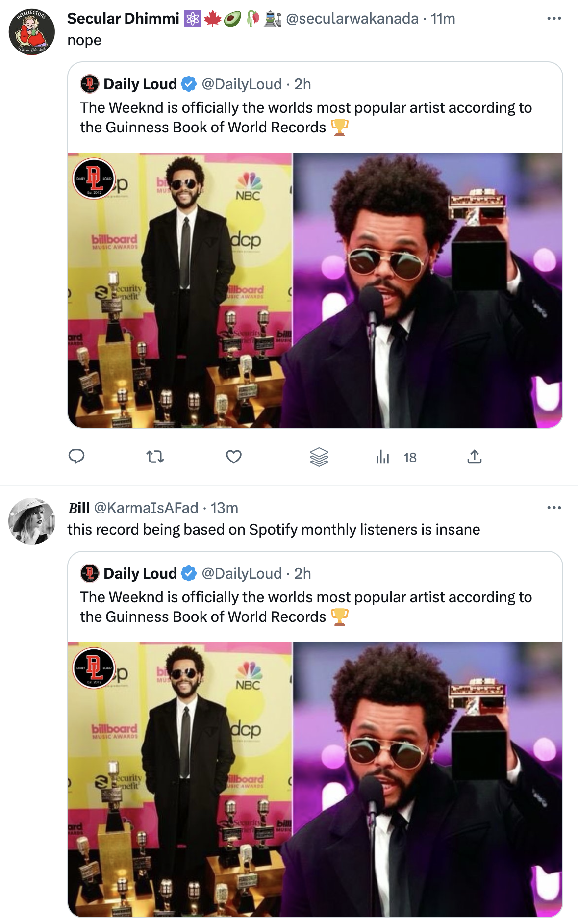Click the share icon below the quoted tweet

coord(476,457)
